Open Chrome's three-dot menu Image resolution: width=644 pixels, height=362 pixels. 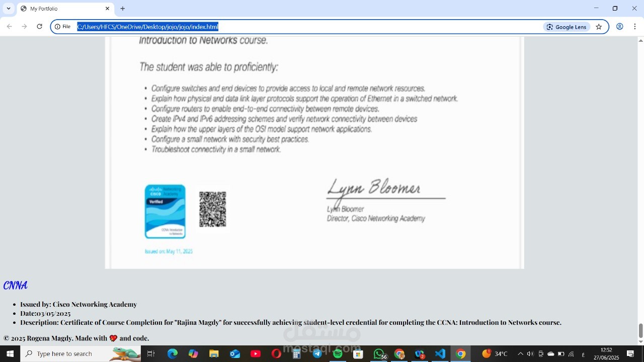tap(635, 27)
